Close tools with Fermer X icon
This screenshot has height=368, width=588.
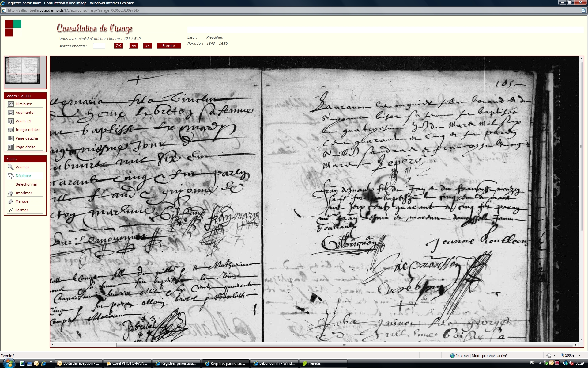11,210
